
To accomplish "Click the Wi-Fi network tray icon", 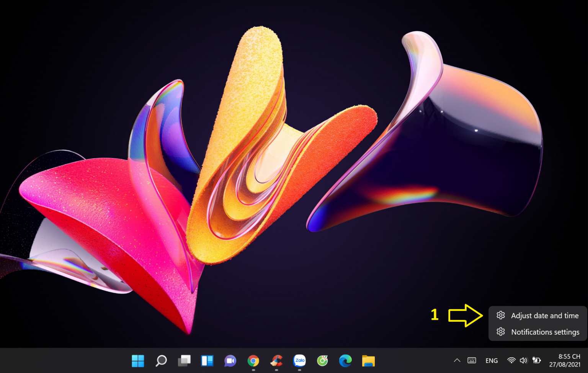I will 511,360.
